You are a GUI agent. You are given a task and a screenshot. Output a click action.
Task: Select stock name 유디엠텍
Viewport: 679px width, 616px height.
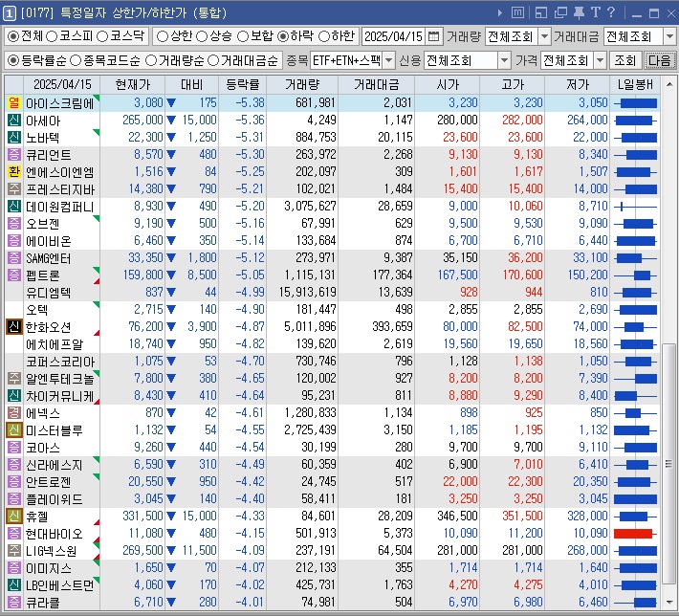(x=48, y=293)
